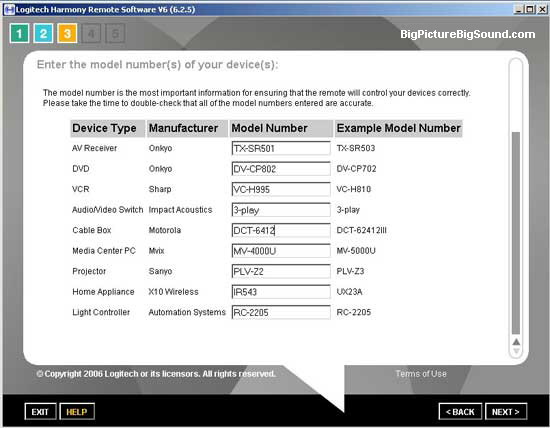
Task: Click the scroll down arrow in panel
Action: point(516,351)
